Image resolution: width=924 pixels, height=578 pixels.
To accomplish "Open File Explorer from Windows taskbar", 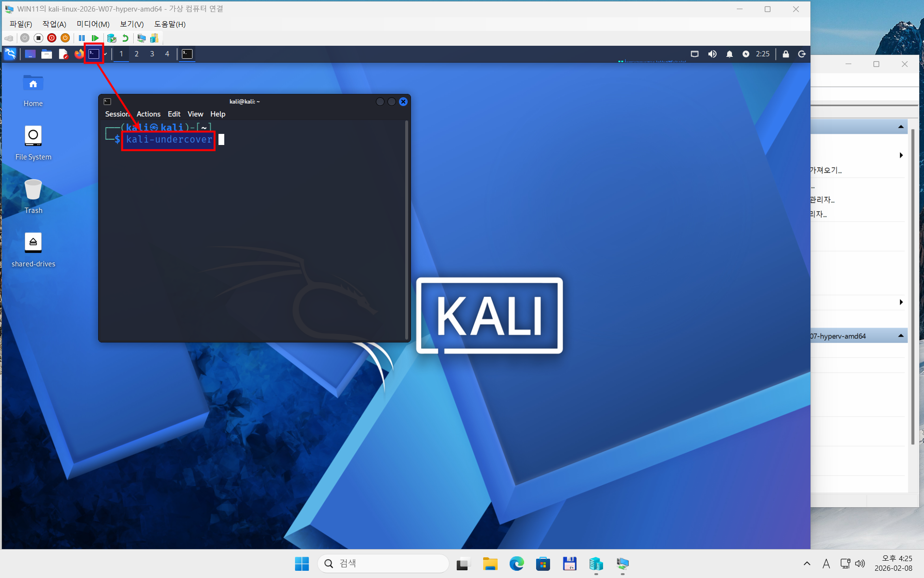I will (x=490, y=564).
